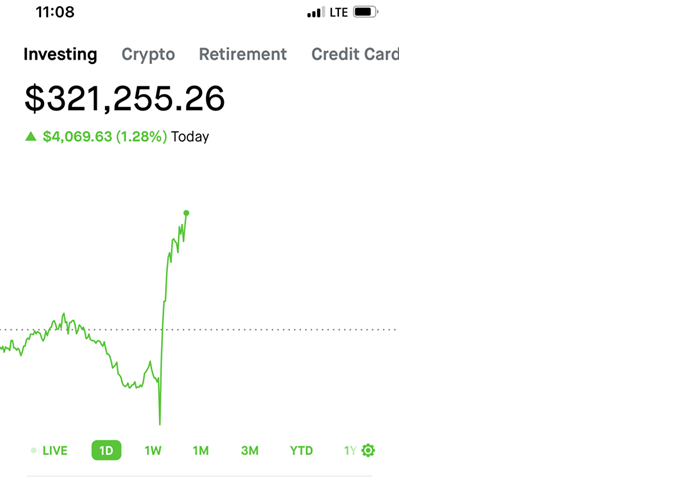Open the Credit Card tab

click(x=355, y=54)
